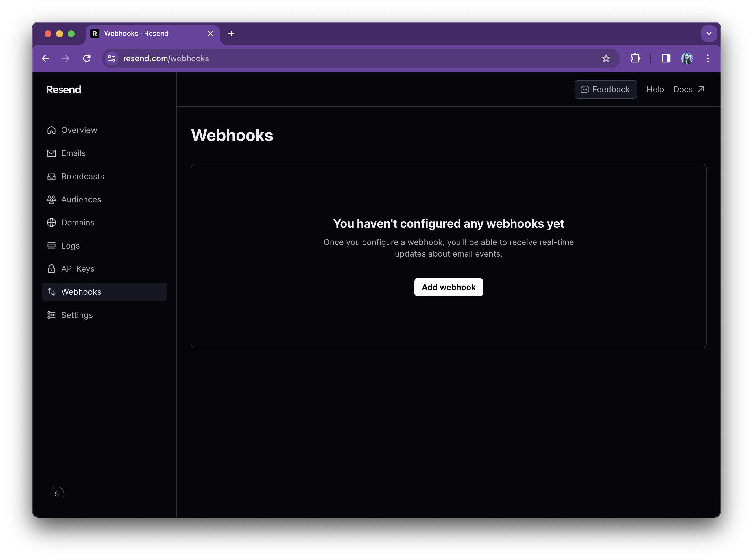This screenshot has height=560, width=753.
Task: Open the browser extensions puzzle icon
Action: (635, 58)
